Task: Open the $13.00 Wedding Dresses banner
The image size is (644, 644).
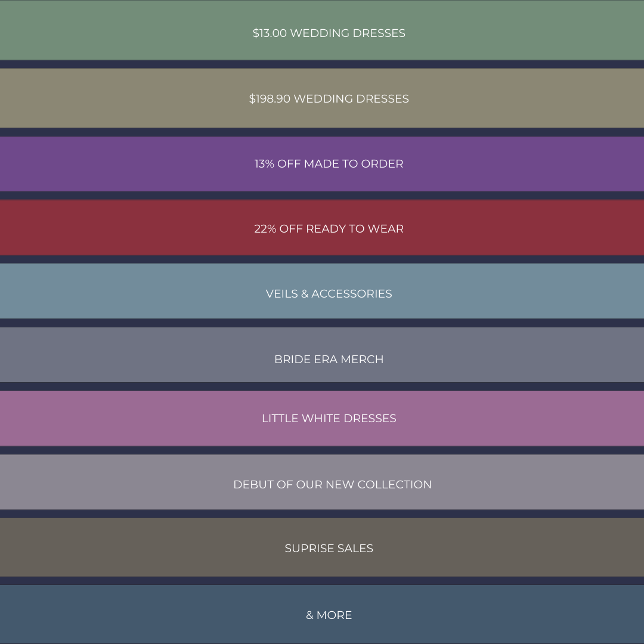Action: click(x=322, y=31)
